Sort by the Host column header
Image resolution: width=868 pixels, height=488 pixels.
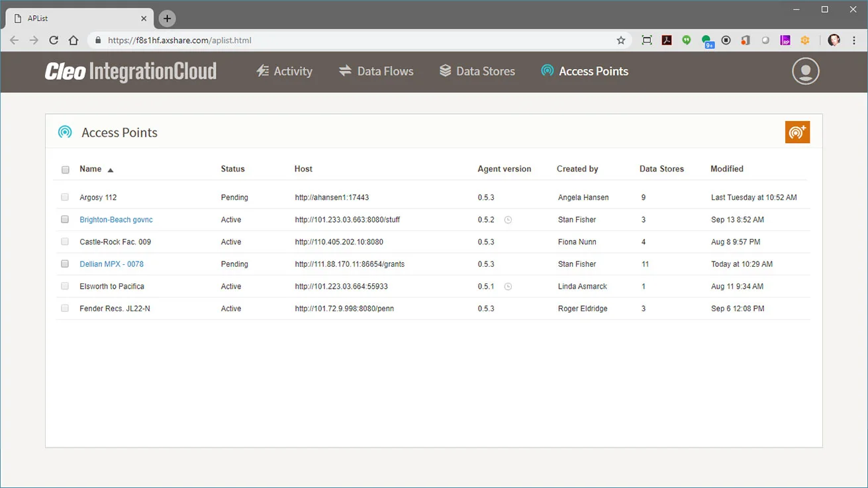(x=303, y=169)
